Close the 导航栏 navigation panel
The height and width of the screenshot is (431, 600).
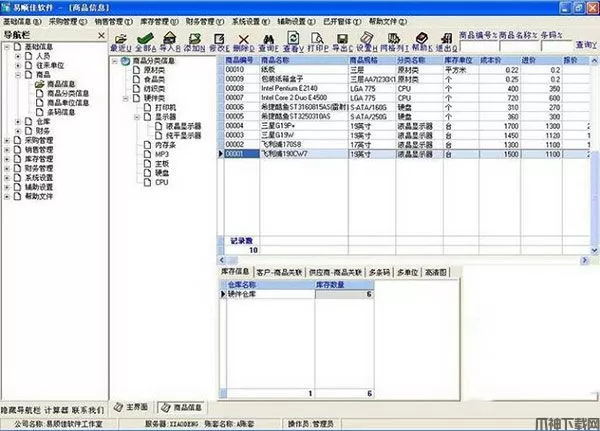tap(99, 36)
